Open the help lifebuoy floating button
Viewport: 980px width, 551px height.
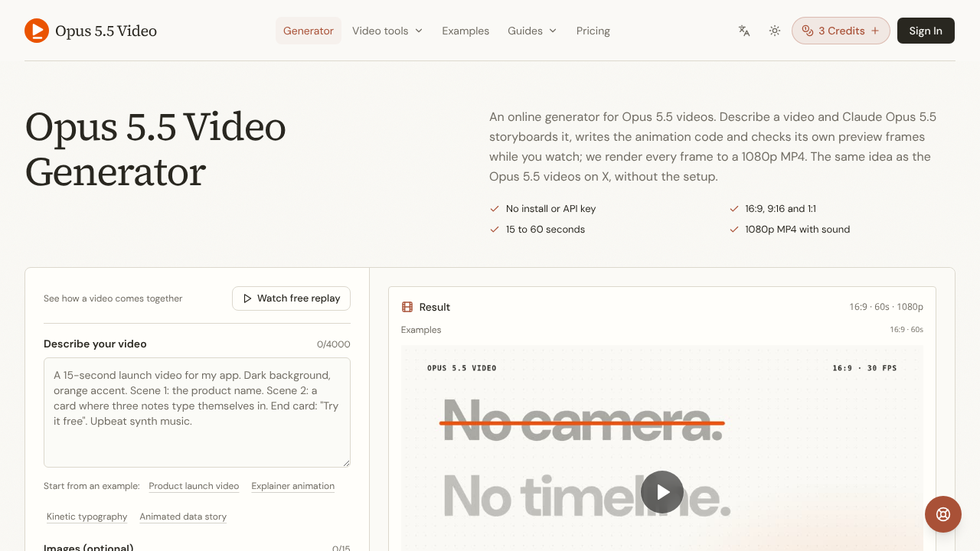click(943, 514)
